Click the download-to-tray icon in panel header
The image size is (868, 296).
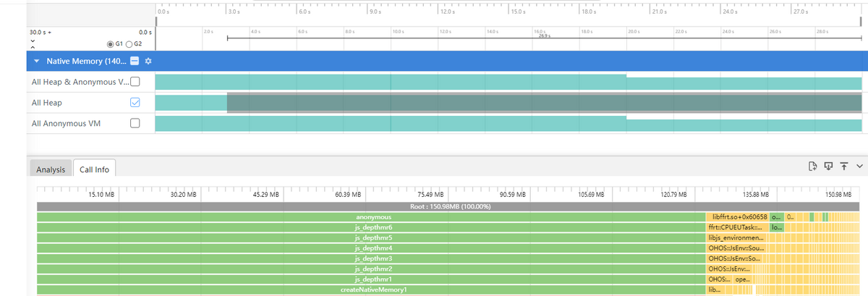tap(828, 167)
